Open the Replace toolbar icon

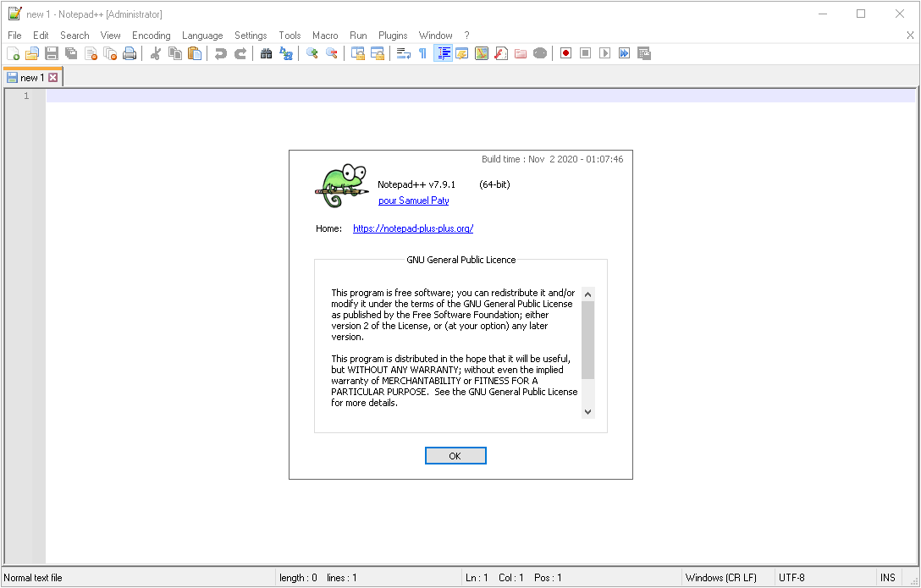286,53
